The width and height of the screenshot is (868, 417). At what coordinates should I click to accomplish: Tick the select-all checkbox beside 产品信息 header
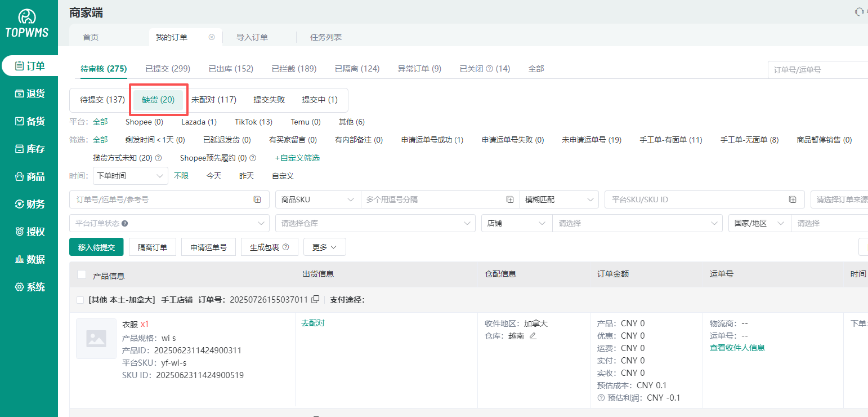pos(82,274)
